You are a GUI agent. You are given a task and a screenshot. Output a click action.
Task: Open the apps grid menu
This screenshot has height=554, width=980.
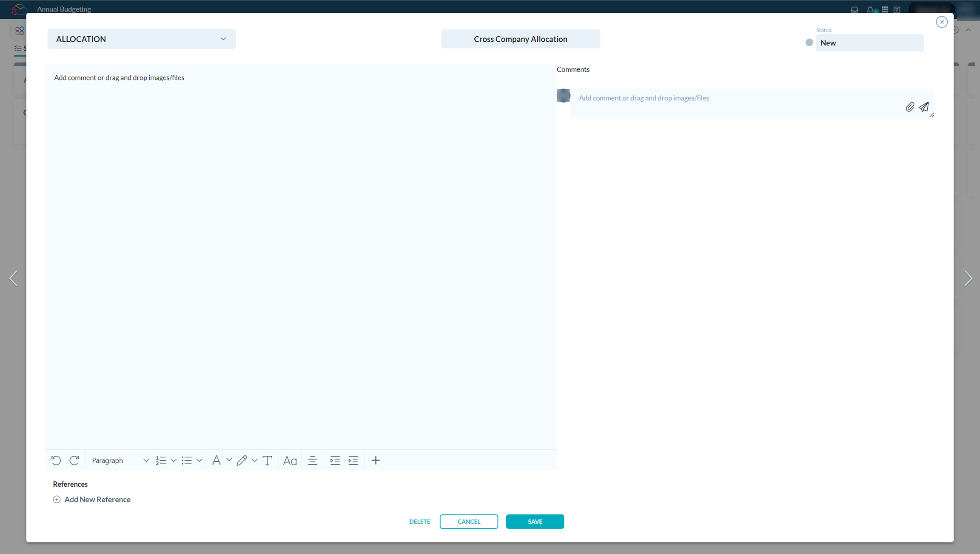click(x=885, y=9)
